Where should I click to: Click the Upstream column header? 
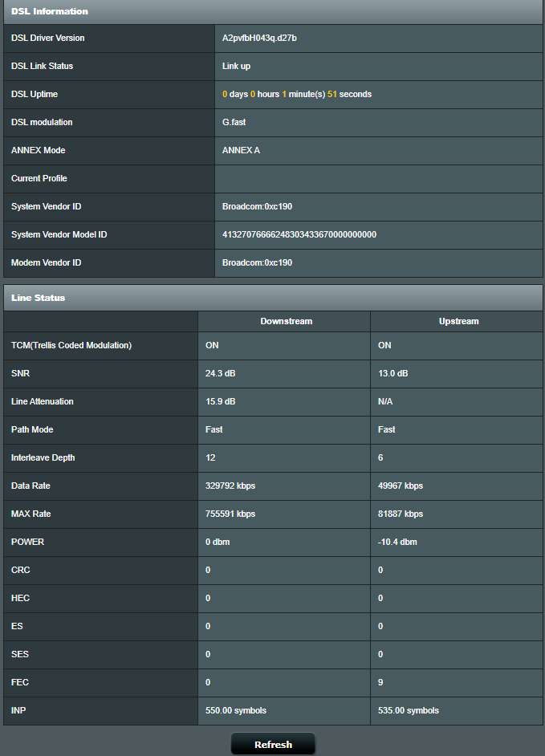(x=458, y=321)
